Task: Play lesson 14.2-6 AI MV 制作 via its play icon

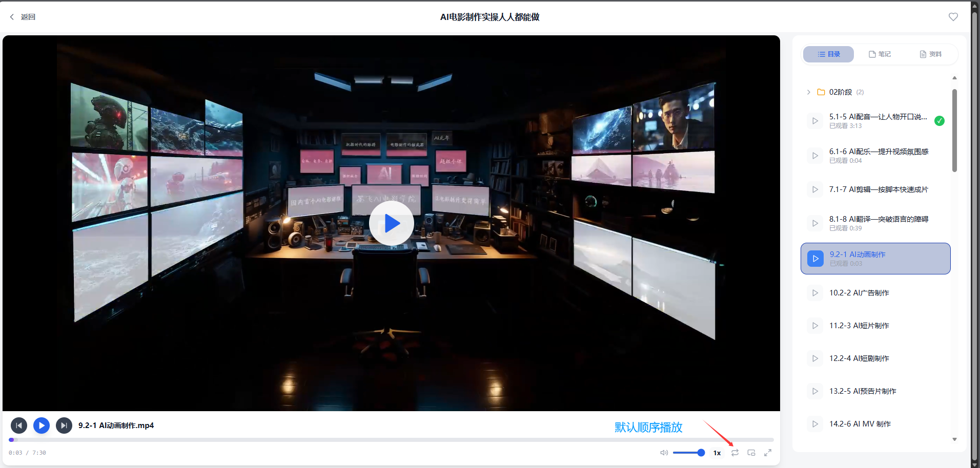Action: pos(815,424)
